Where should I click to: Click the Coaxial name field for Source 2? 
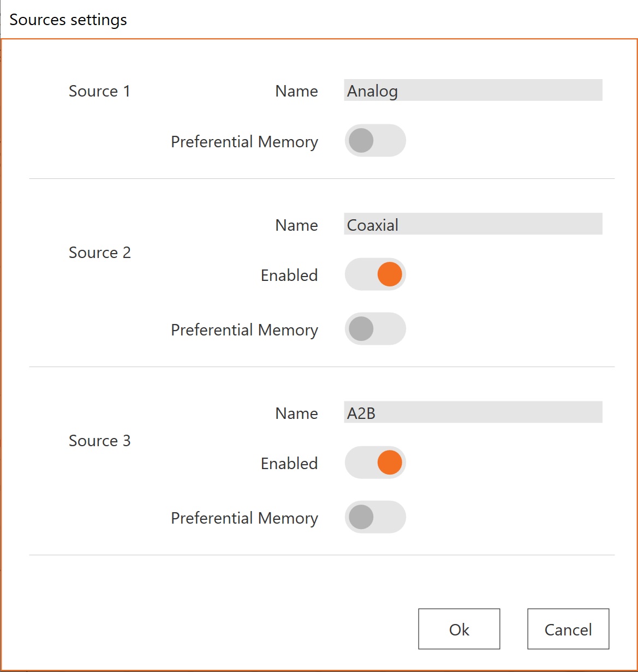tap(473, 224)
